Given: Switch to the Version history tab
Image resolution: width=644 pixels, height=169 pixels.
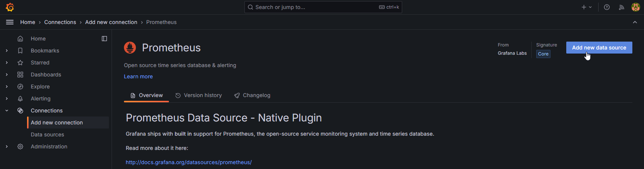Looking at the screenshot, I should pos(199,95).
